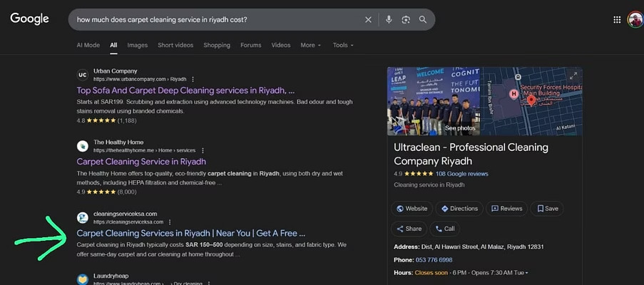Switch to the Shopping tab
The image size is (644, 285).
tap(217, 45)
